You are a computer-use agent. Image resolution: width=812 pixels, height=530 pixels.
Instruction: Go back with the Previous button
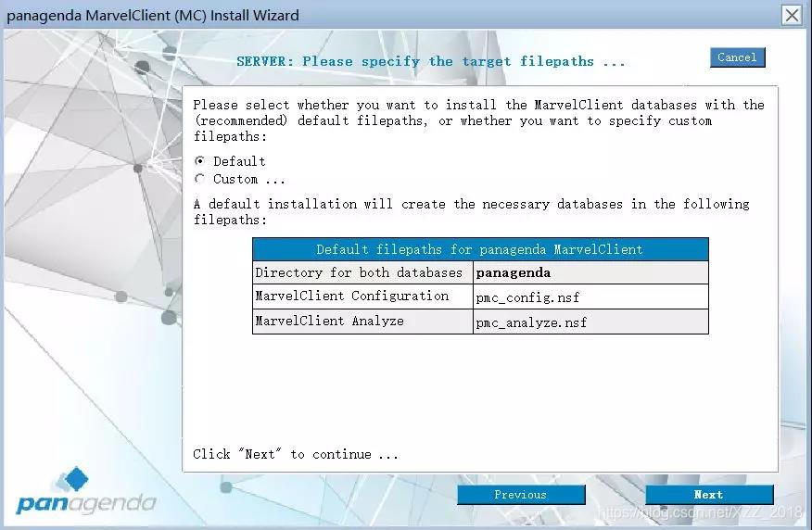click(x=521, y=495)
